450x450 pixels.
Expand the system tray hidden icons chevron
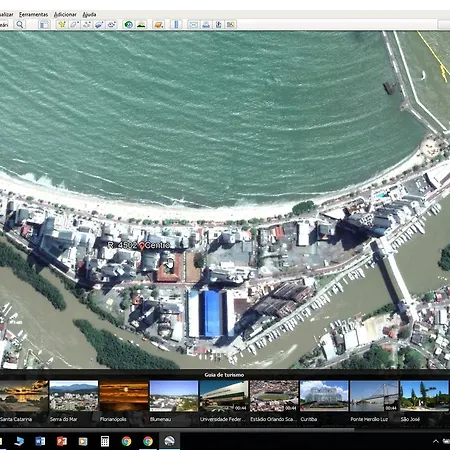435,441
